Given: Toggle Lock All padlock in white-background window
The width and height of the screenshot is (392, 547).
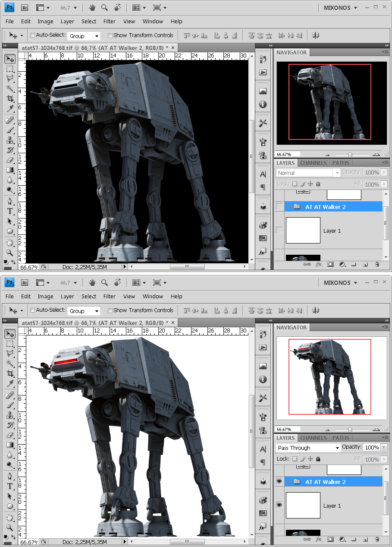Looking at the screenshot, I should 318,459.
